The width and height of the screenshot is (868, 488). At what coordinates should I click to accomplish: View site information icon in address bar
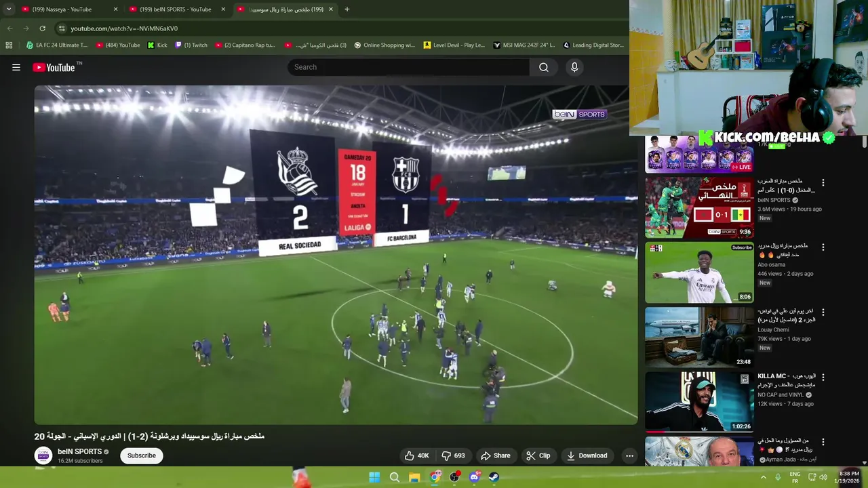pos(61,28)
